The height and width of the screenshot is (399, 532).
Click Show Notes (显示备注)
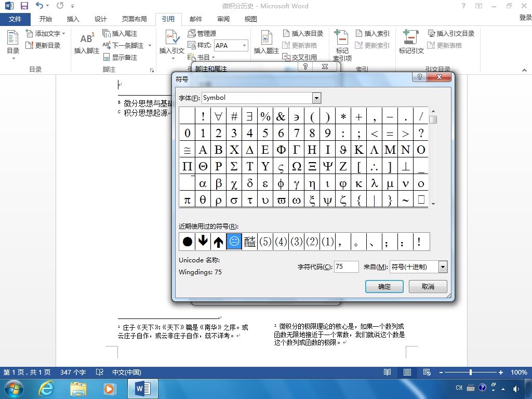[x=121, y=57]
